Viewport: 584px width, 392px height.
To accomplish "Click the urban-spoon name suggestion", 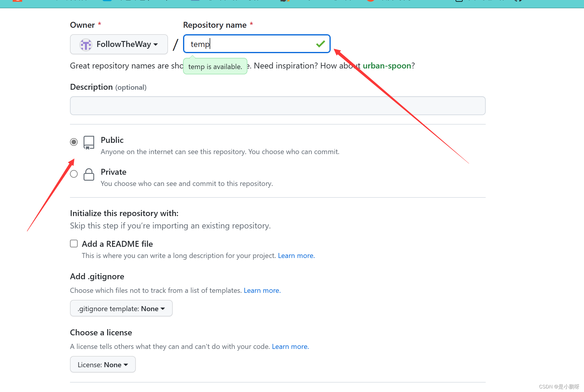I will (387, 66).
